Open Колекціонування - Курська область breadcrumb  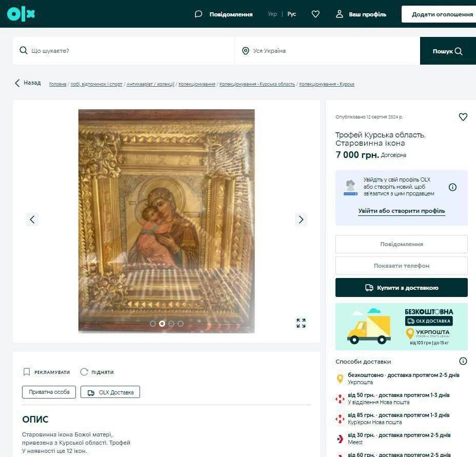coord(257,84)
